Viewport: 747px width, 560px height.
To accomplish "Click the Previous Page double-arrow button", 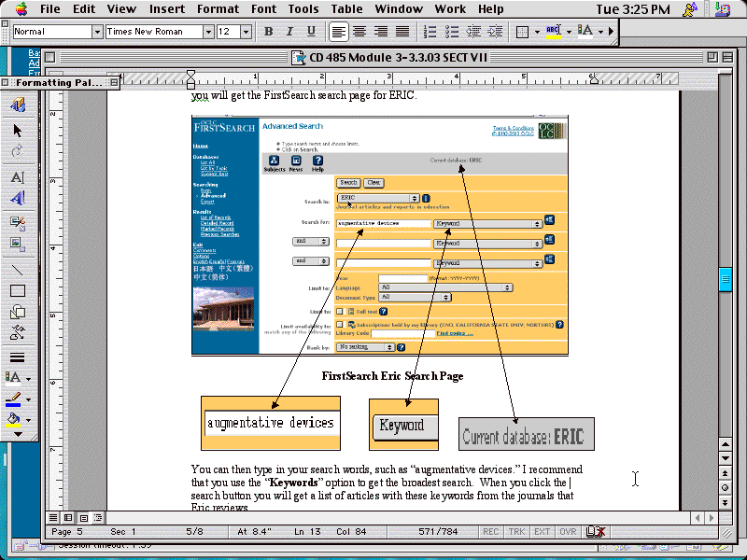I will pyautogui.click(x=726, y=473).
